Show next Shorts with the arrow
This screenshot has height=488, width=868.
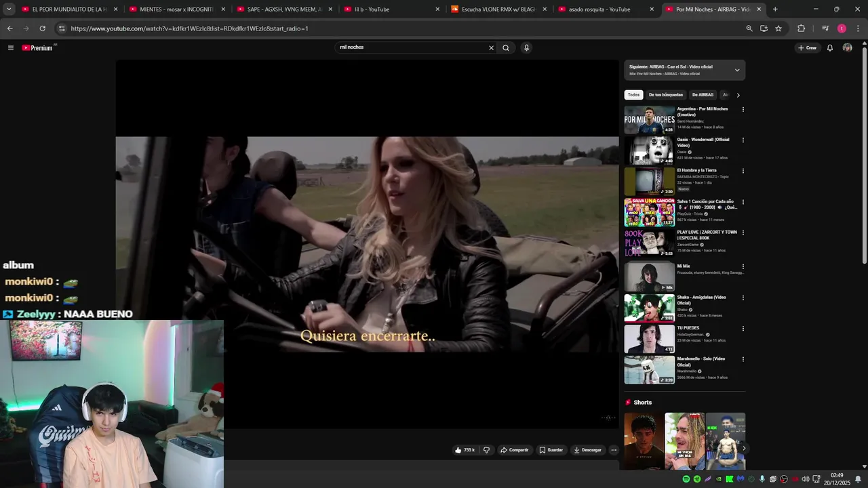744,448
